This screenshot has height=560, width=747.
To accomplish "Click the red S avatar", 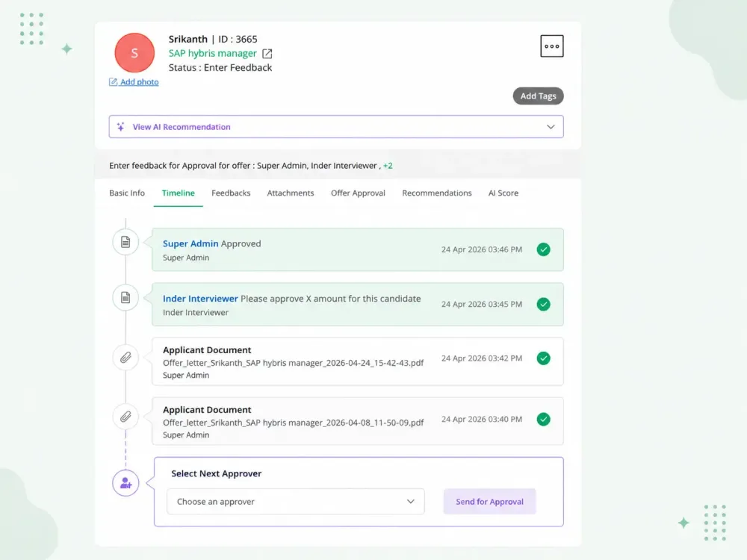I will point(134,53).
